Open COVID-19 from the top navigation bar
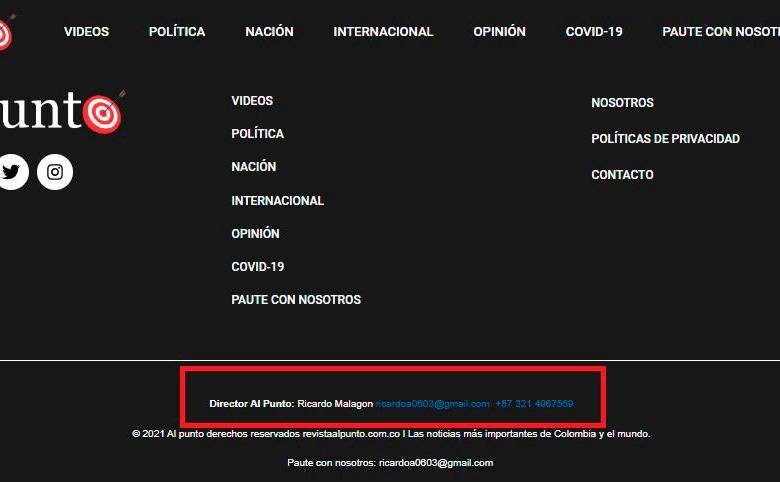Image resolution: width=780 pixels, height=482 pixels. click(594, 32)
